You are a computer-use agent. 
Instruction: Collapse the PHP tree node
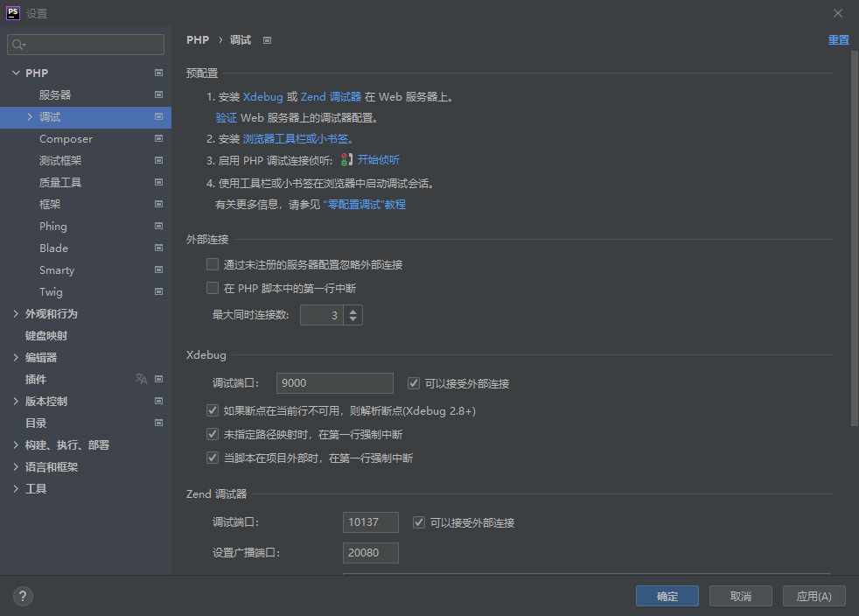(x=16, y=73)
